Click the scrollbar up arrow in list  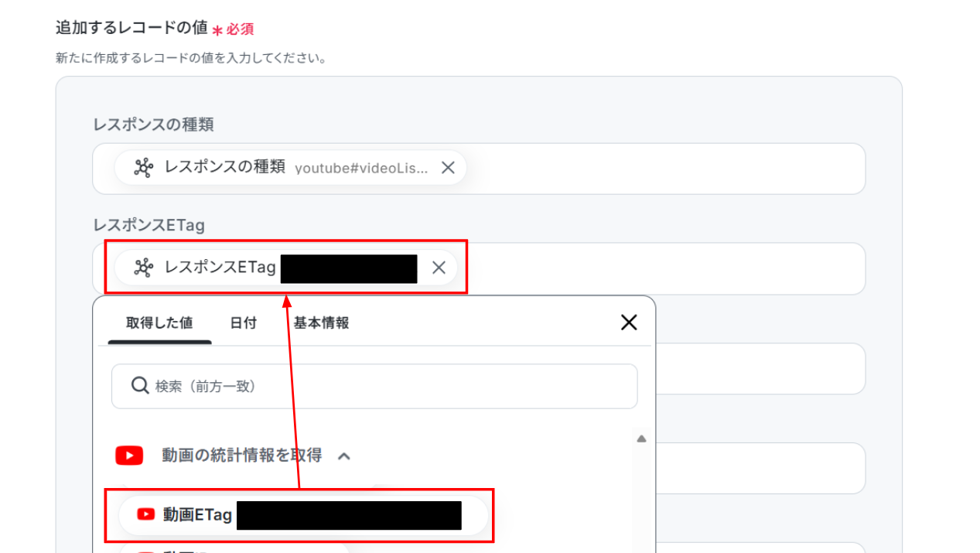[641, 439]
